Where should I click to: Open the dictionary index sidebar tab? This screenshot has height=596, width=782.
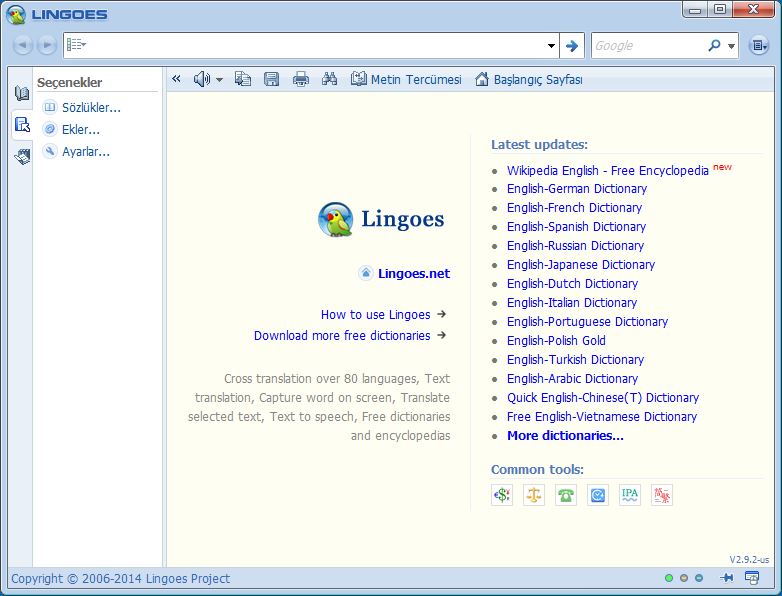click(x=22, y=93)
